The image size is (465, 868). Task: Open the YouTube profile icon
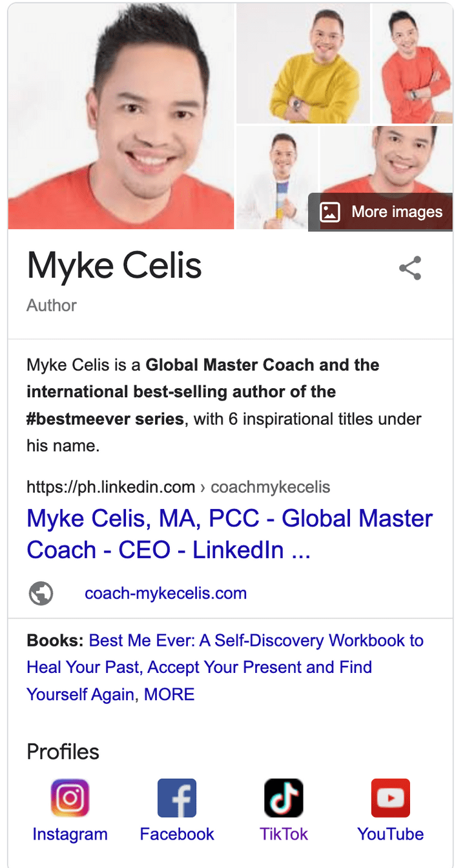tap(390, 798)
